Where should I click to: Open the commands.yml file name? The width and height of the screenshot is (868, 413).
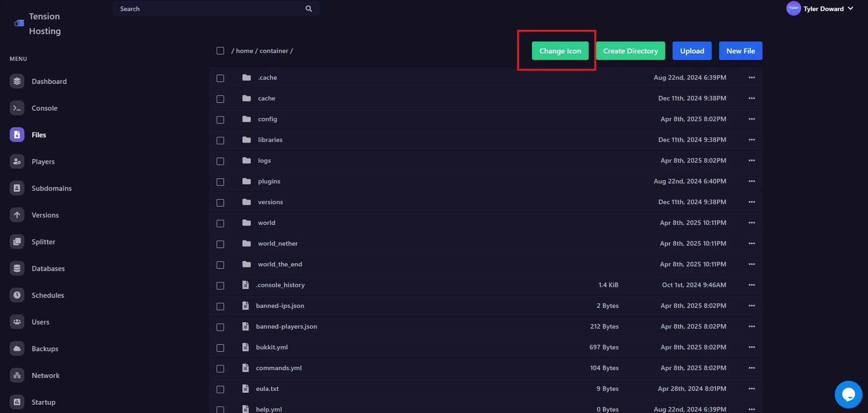(279, 368)
